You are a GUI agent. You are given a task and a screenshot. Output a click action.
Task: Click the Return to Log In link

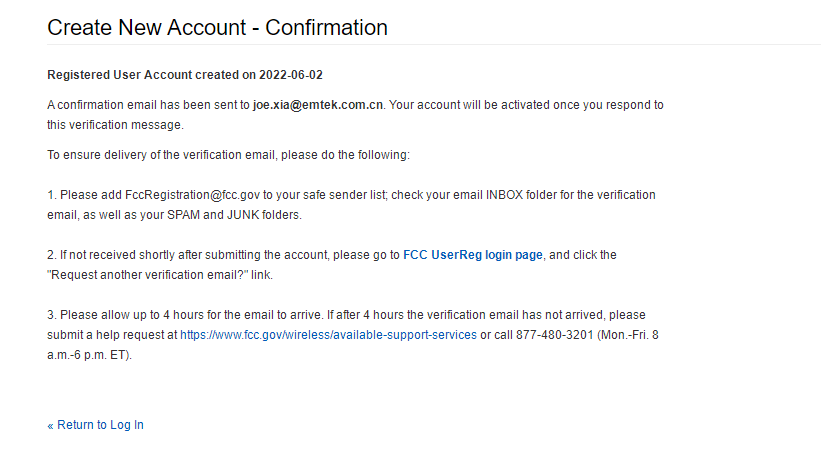96,425
